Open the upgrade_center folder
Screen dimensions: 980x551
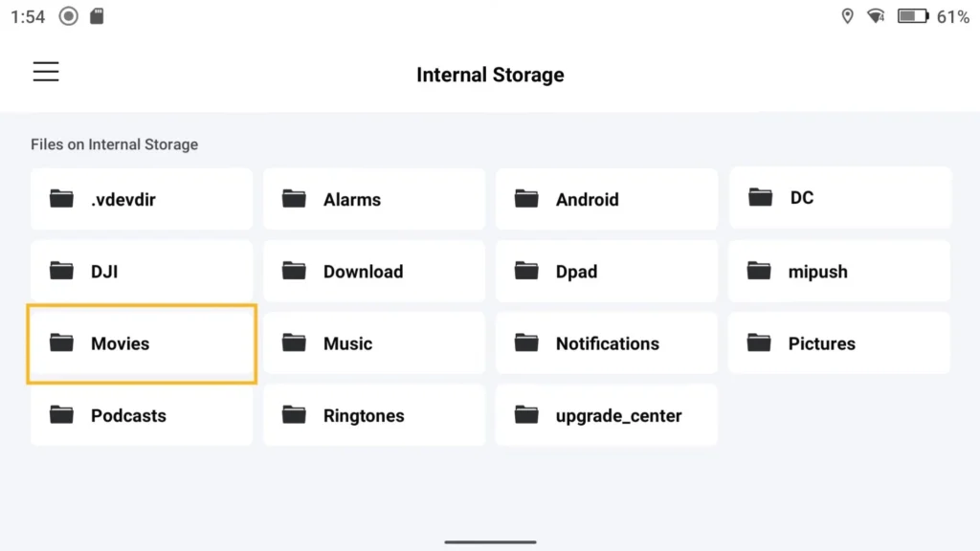(607, 415)
